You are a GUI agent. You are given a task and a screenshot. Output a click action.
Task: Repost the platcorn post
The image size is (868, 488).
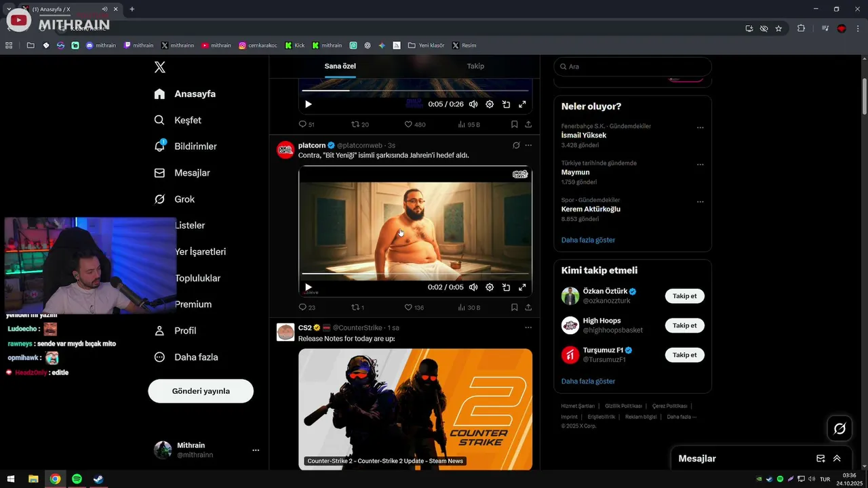358,307
